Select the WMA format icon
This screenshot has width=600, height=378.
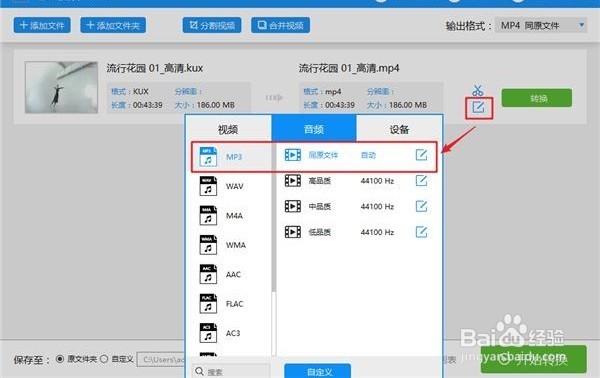pos(208,245)
